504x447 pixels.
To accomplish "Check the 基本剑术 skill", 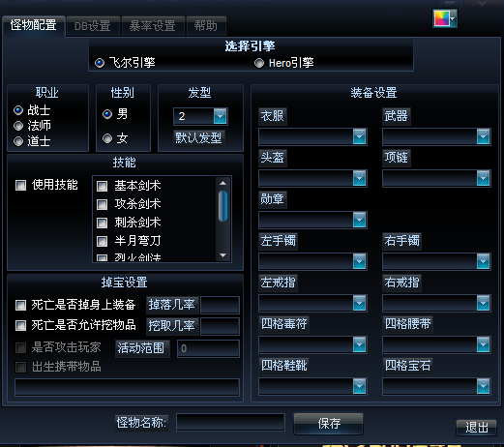I will [x=103, y=186].
